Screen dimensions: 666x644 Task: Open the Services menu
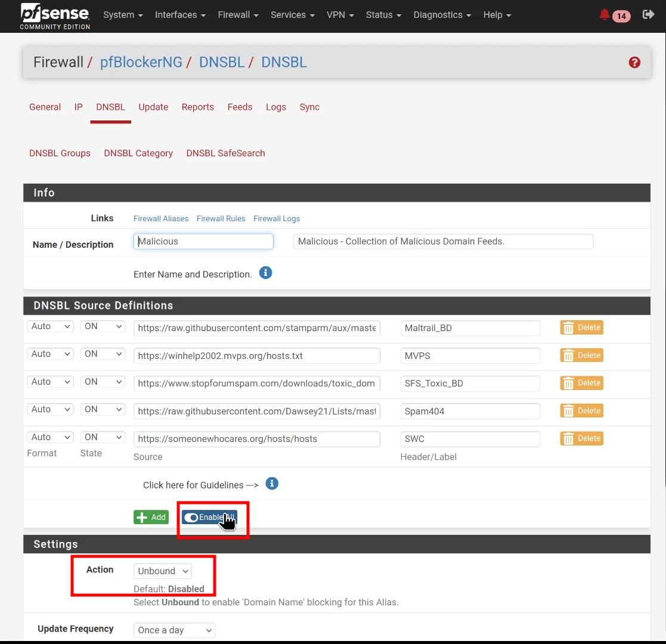tap(292, 15)
